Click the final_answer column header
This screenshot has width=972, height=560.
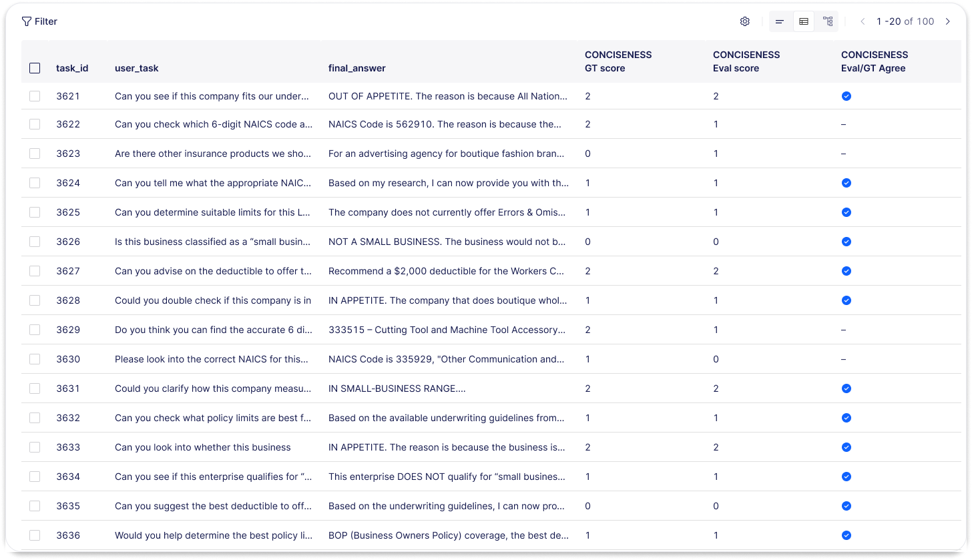(x=357, y=68)
